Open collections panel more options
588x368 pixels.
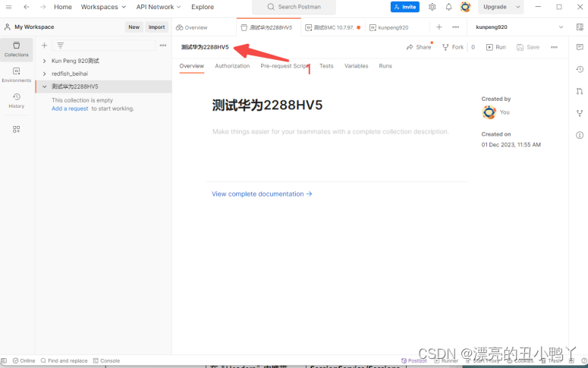pos(163,46)
